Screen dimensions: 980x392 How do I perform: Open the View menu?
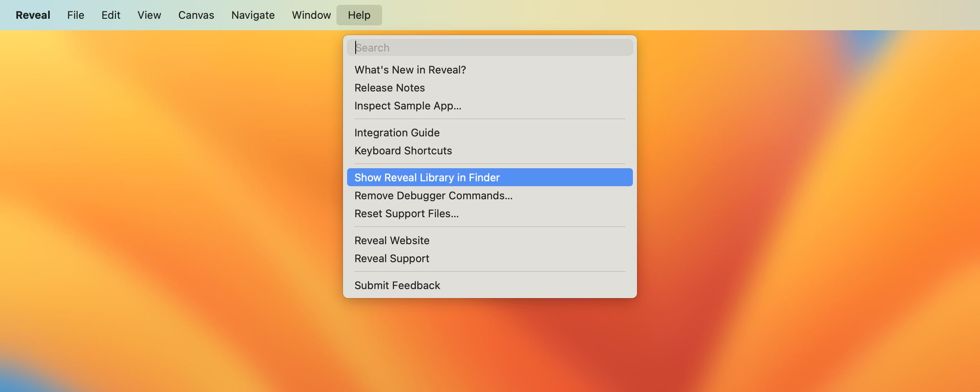(149, 15)
